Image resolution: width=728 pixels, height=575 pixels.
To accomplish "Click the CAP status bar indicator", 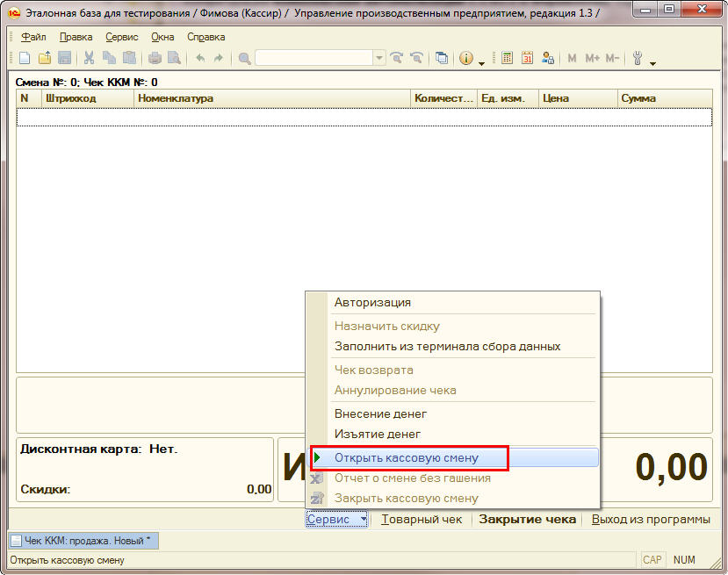I will pyautogui.click(x=652, y=560).
